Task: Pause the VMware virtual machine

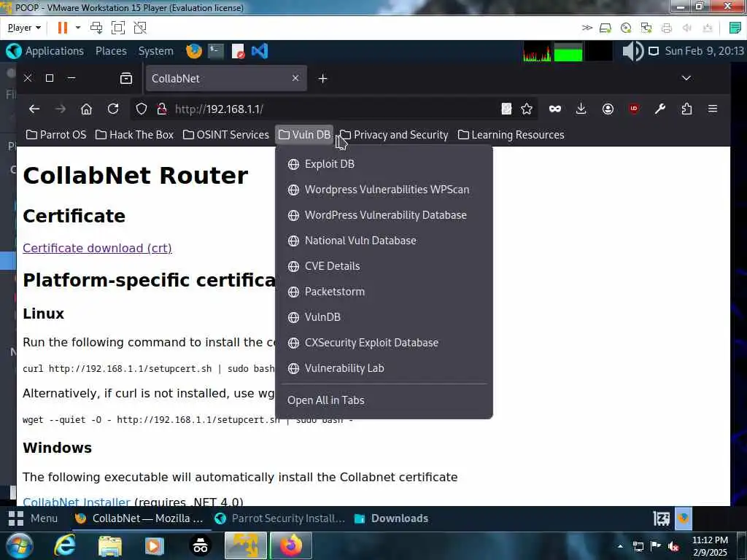Action: pos(63,28)
